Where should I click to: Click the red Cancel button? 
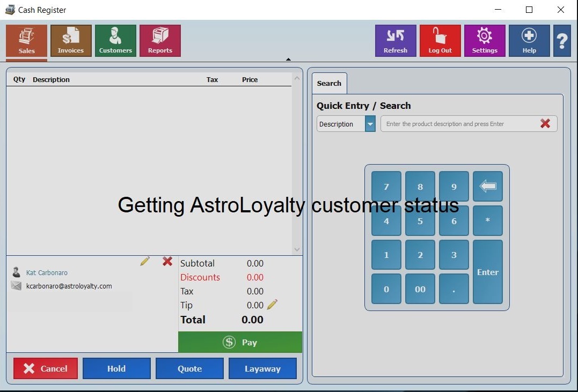click(x=46, y=368)
